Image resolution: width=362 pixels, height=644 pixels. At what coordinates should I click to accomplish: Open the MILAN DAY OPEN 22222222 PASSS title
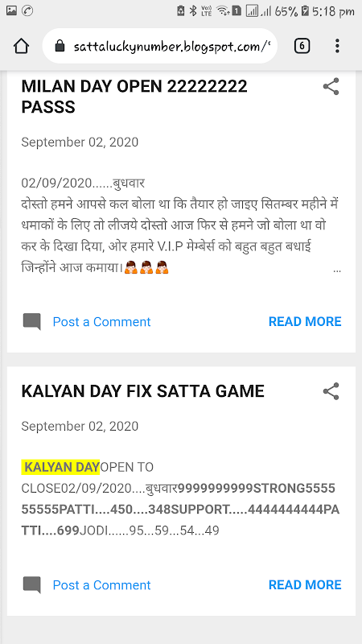[x=134, y=97]
